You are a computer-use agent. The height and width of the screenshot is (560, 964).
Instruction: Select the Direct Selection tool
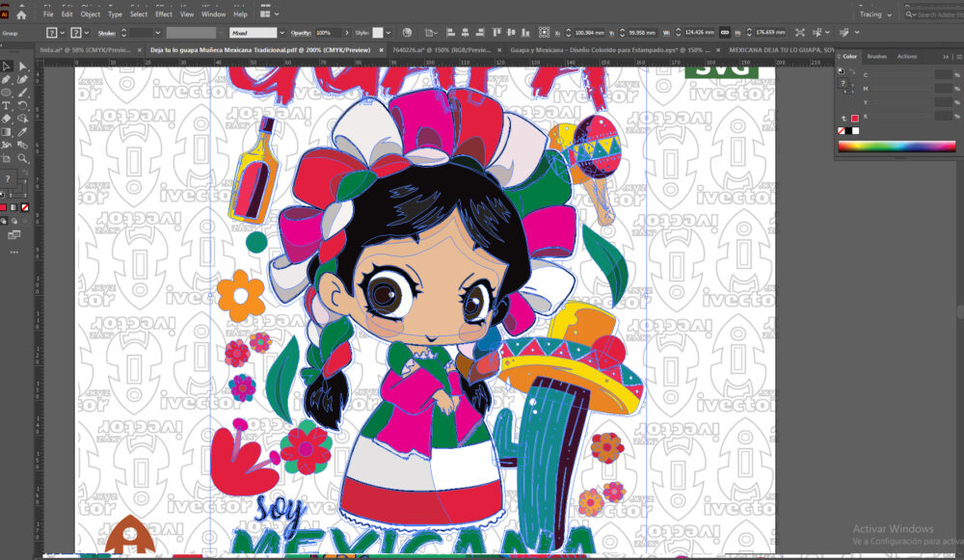(x=23, y=67)
